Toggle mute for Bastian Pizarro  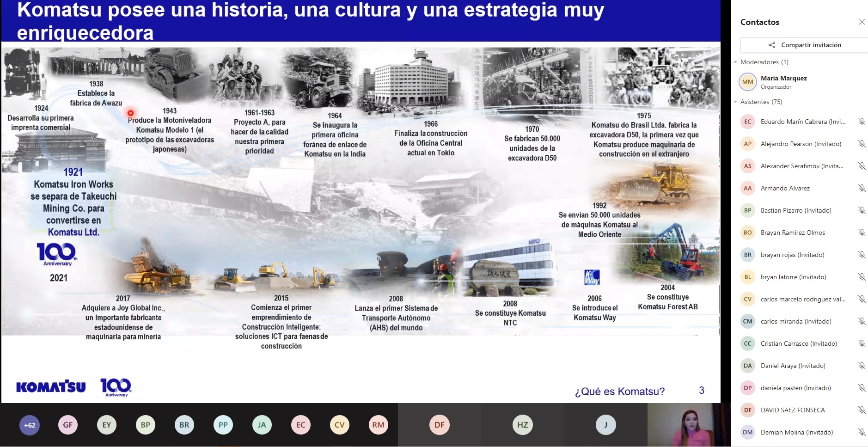[x=862, y=210]
